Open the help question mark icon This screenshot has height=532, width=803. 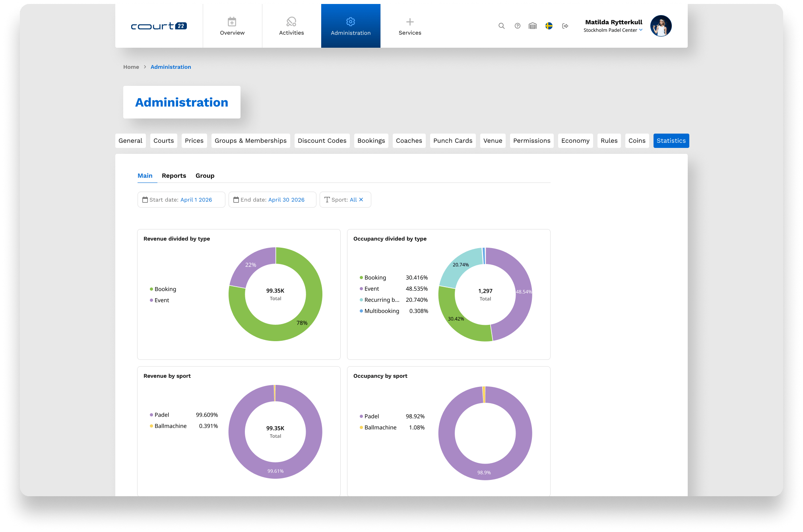[x=517, y=26]
